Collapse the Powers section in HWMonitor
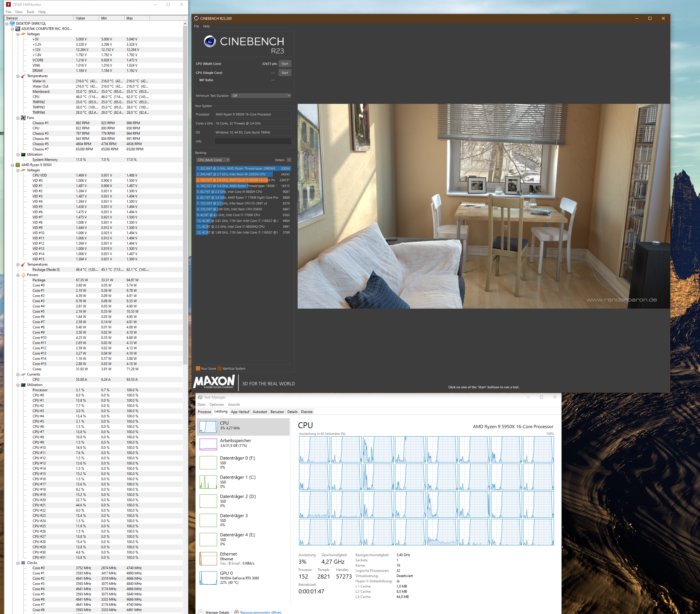Viewport: 700px width, 614px height. (18, 275)
